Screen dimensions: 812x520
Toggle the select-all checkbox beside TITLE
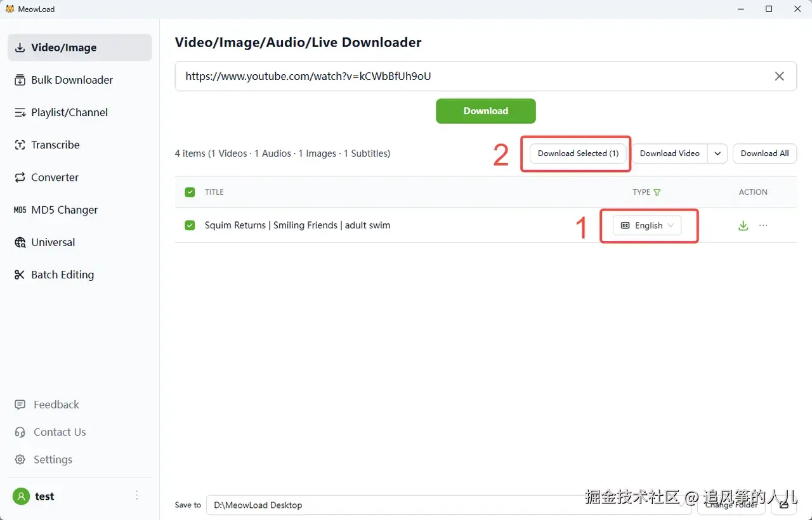coord(190,192)
